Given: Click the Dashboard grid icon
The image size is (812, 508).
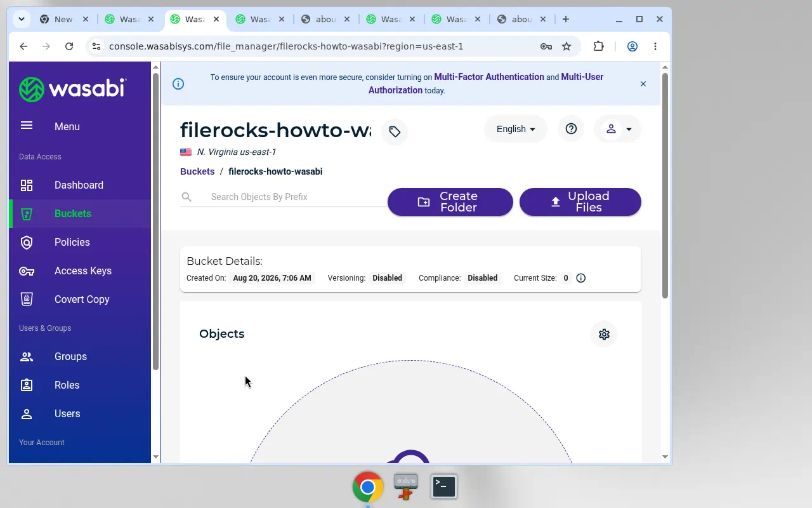Looking at the screenshot, I should [27, 185].
